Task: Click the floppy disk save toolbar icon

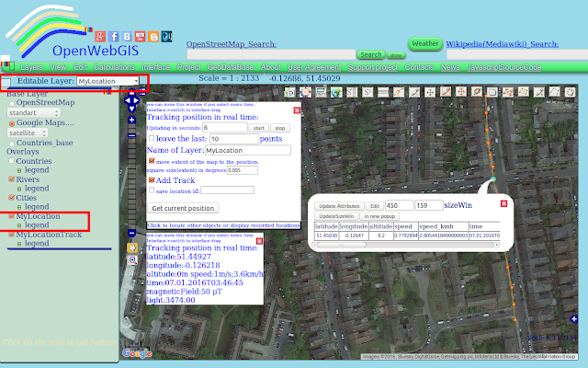Action: (x=492, y=92)
